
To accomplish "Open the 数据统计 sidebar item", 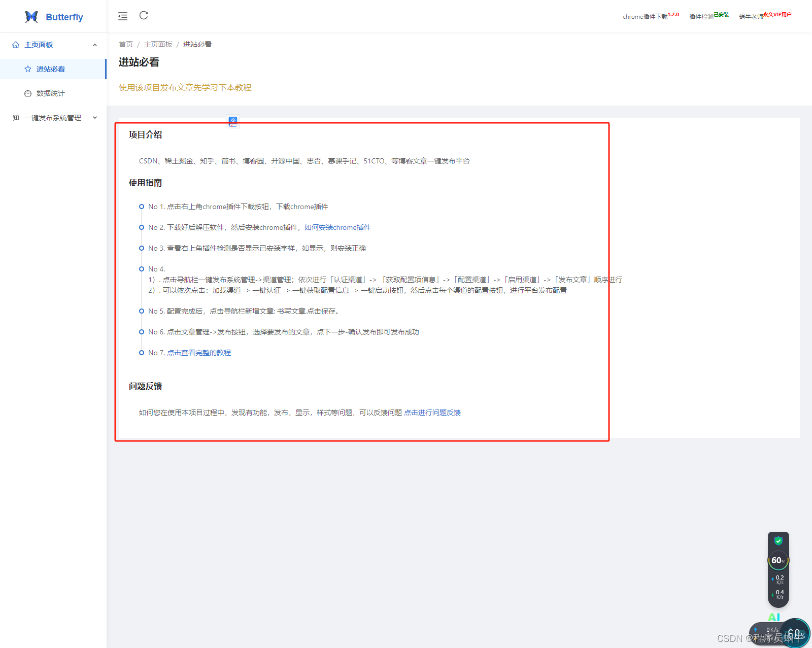I will pyautogui.click(x=53, y=93).
